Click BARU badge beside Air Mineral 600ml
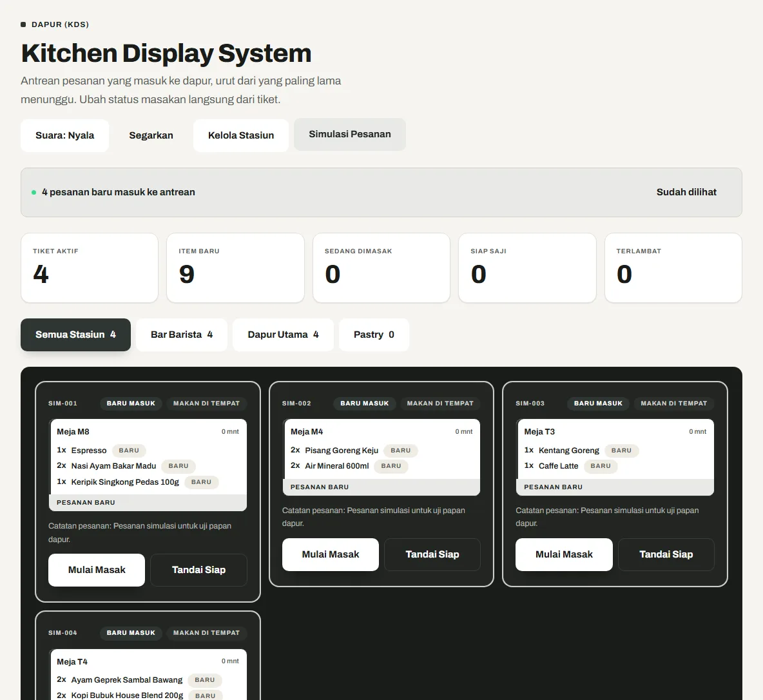763x700 pixels. [x=391, y=466]
